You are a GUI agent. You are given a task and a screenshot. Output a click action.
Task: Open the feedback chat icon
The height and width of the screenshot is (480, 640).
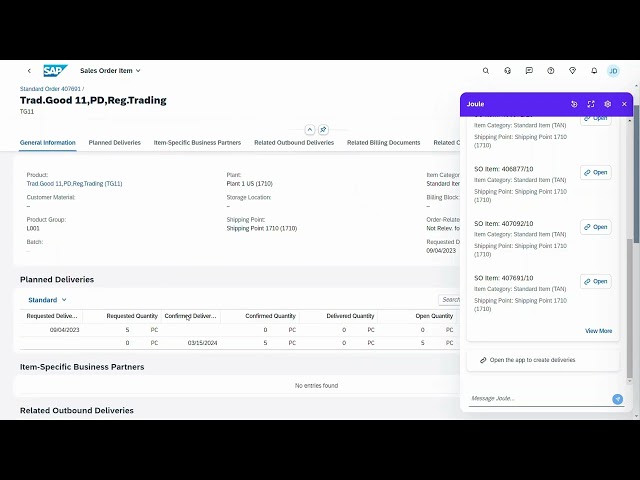pyautogui.click(x=529, y=71)
